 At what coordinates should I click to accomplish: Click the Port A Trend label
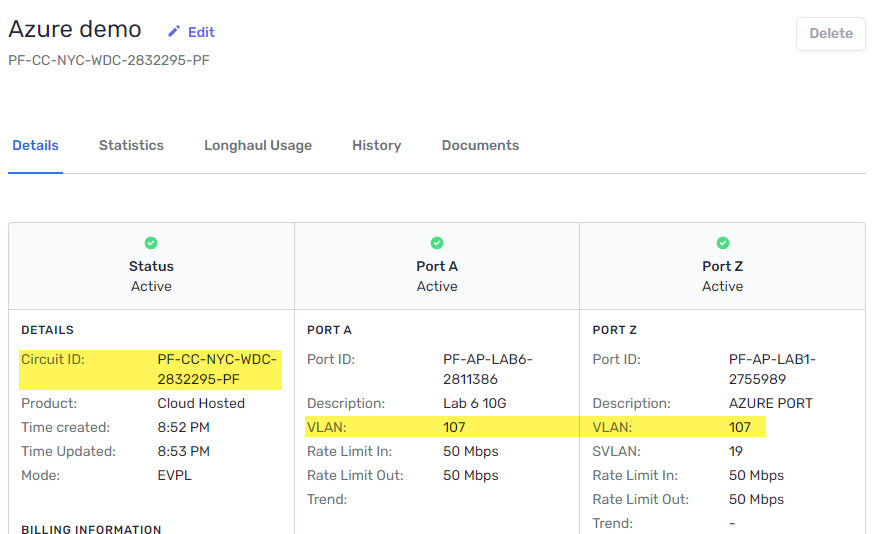pyautogui.click(x=327, y=500)
